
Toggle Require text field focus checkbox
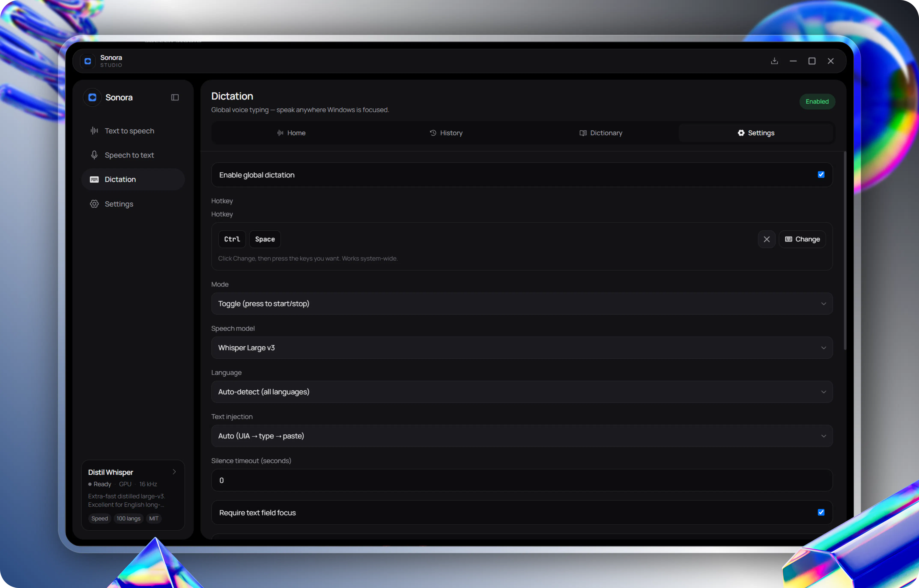point(821,512)
